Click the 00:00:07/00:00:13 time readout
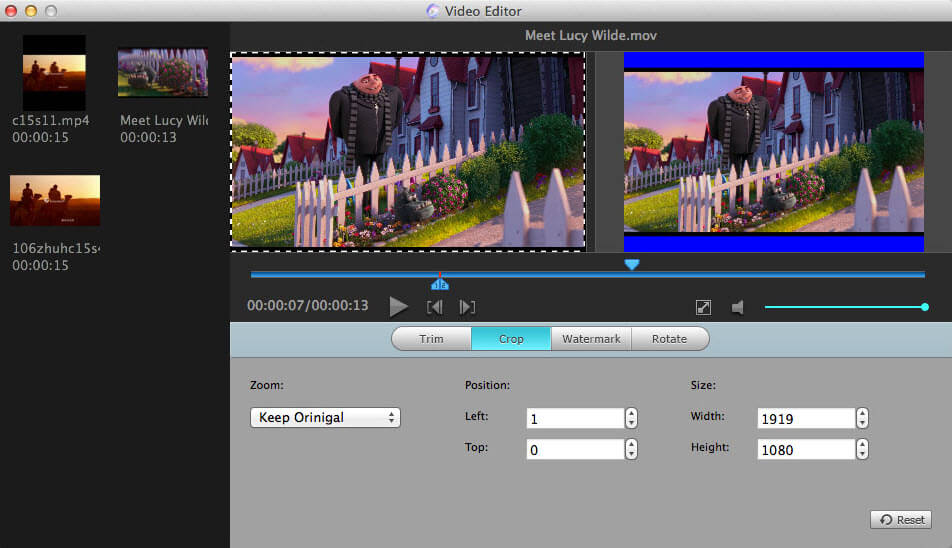Screen dimensions: 952x548 (307, 305)
